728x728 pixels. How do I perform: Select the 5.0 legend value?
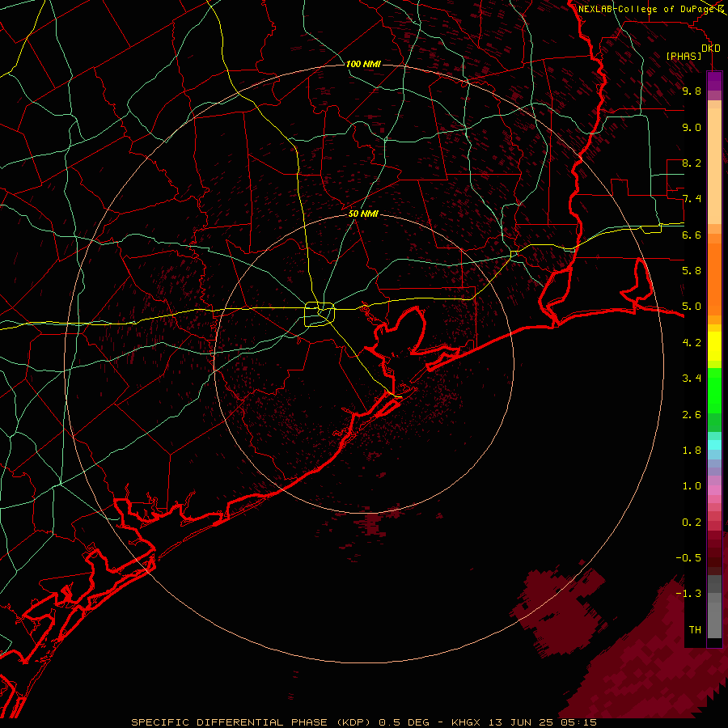coord(692,307)
